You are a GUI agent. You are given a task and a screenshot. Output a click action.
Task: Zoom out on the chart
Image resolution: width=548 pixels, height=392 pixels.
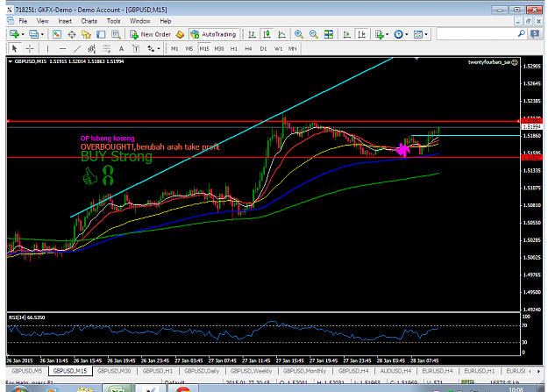pyautogui.click(x=314, y=34)
